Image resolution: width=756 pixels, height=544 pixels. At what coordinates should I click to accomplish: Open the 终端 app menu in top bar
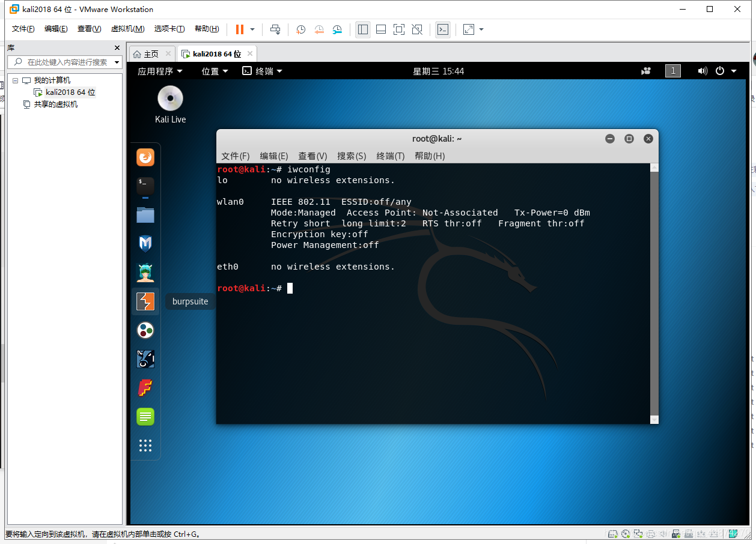[x=263, y=71]
